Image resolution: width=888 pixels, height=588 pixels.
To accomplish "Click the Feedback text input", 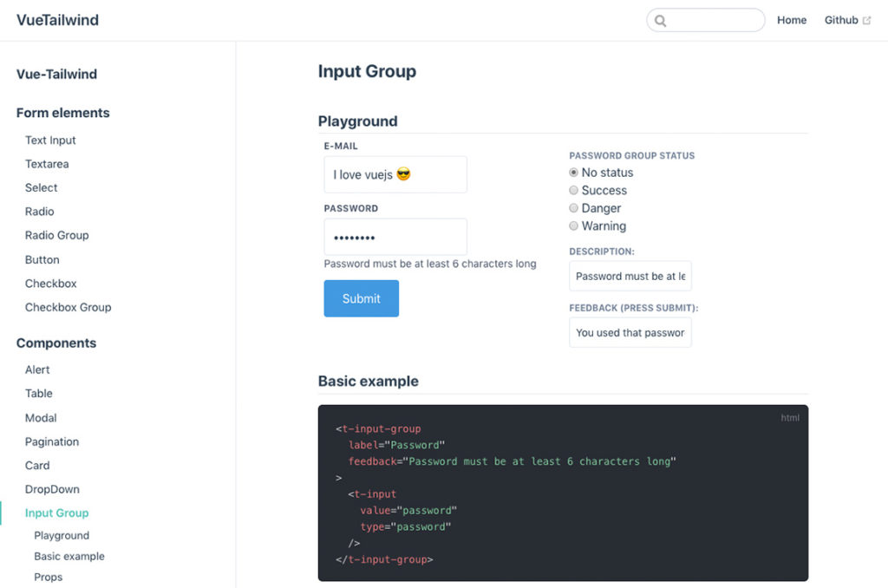I will click(630, 332).
